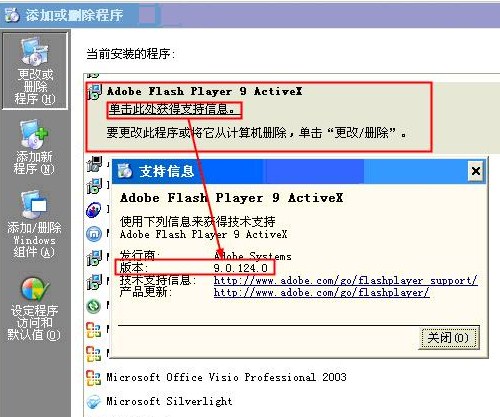This screenshot has width=500, height=417.
Task: Click the 版本 9.0.124.0 value text
Action: point(240,268)
